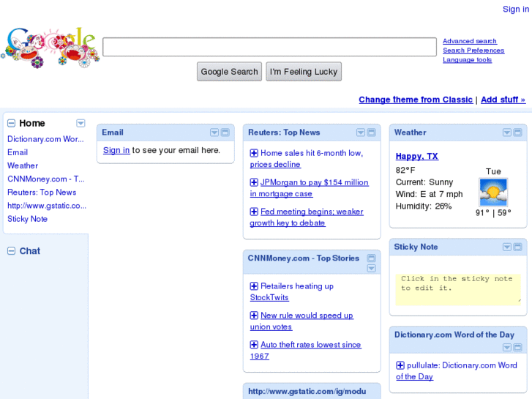
Task: Select Dictionary.com Wor... in sidebar list
Action: tap(45, 139)
